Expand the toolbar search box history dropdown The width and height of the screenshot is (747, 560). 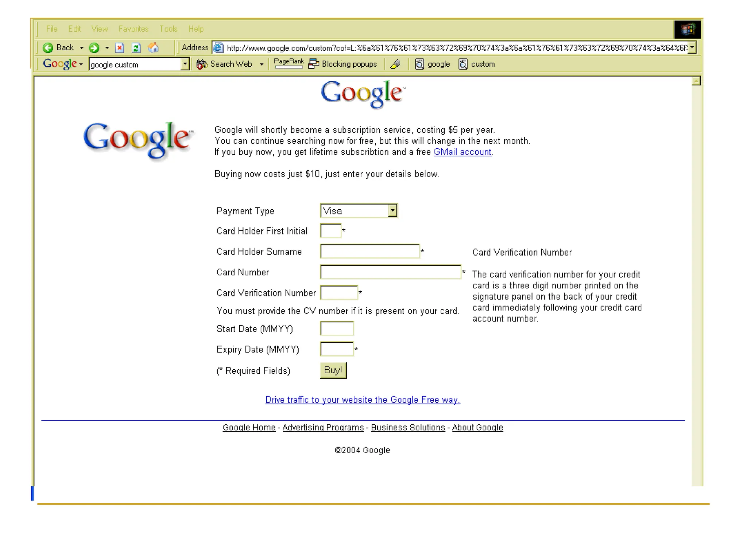[185, 64]
